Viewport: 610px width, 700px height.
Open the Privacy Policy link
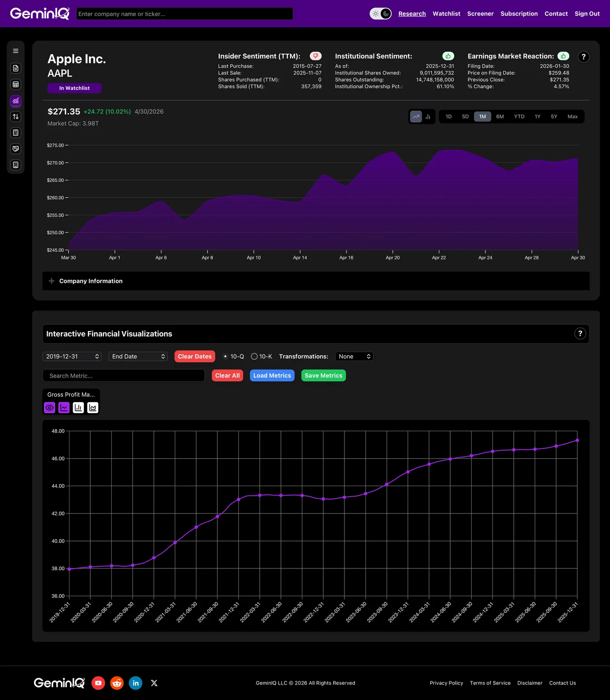coord(446,683)
